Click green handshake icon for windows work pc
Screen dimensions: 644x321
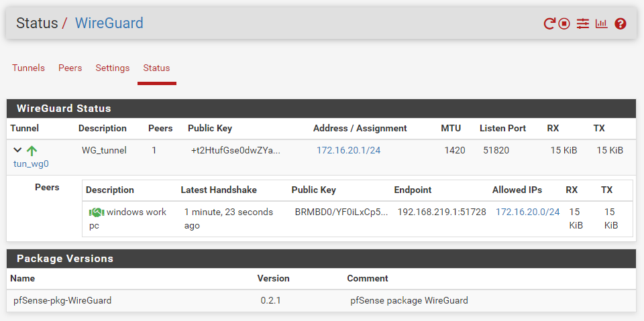97,212
